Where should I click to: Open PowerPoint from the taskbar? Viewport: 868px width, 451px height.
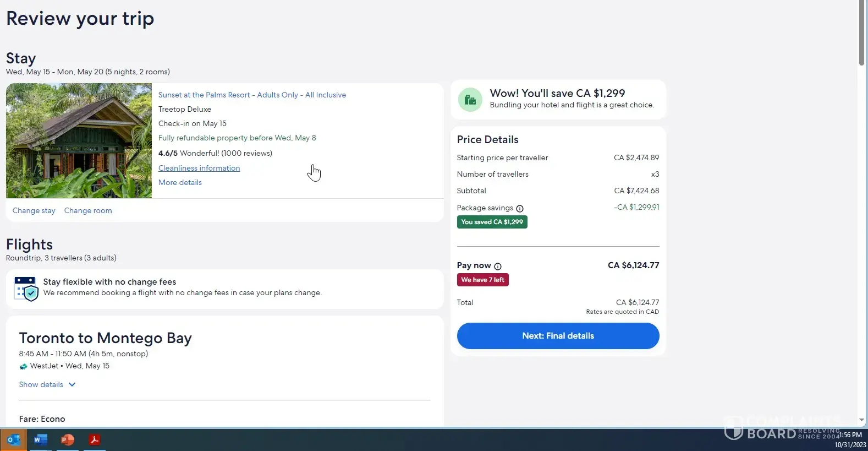(67, 440)
